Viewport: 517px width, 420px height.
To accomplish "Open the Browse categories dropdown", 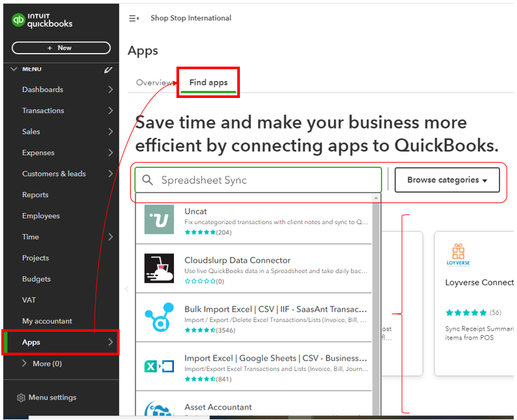I will [x=447, y=180].
